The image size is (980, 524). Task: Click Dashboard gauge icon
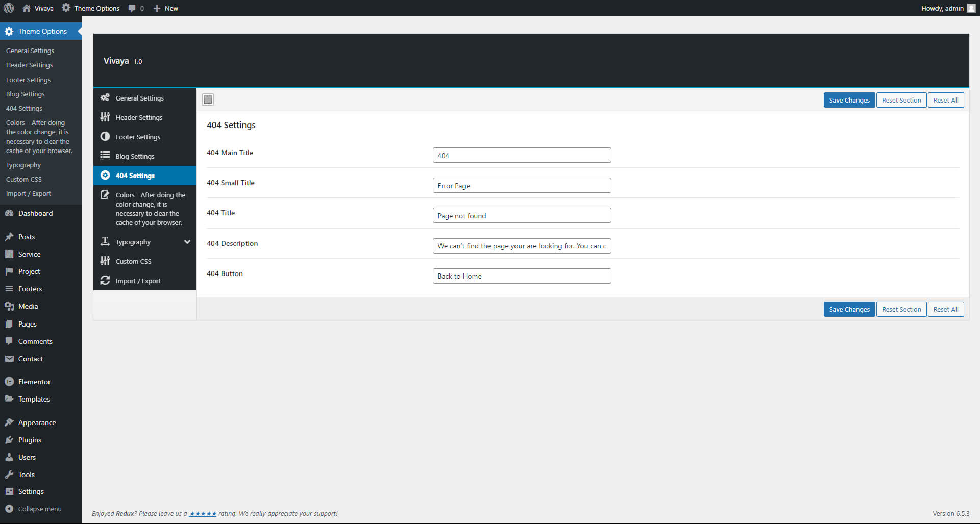tap(9, 213)
